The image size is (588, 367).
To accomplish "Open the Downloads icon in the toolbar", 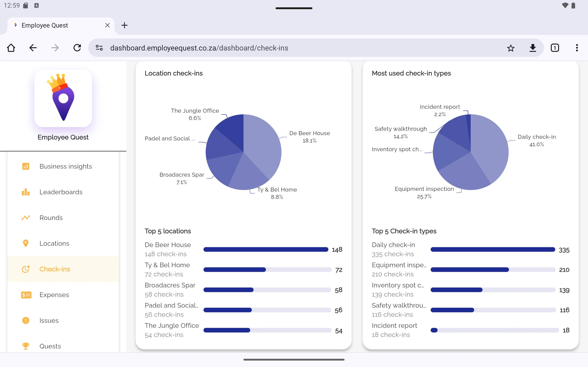I will pos(533,48).
